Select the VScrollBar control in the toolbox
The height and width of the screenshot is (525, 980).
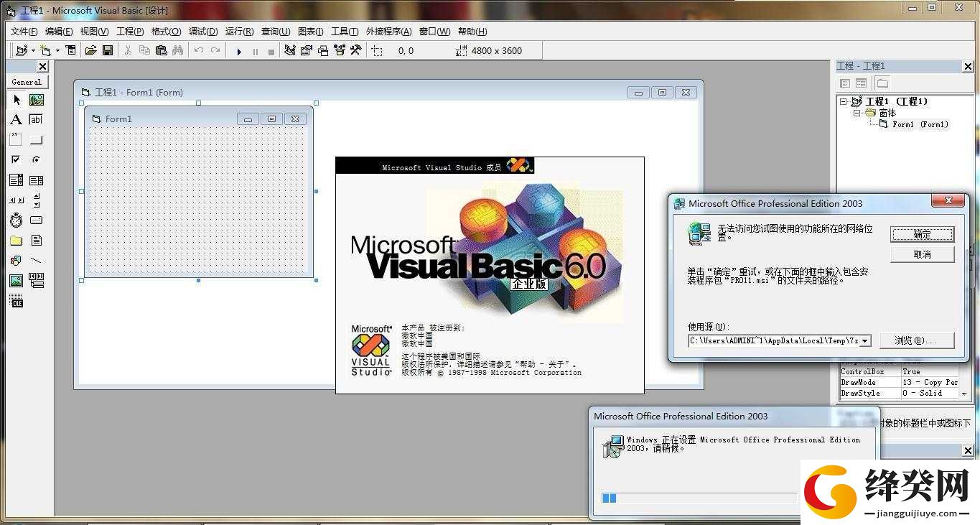36,200
